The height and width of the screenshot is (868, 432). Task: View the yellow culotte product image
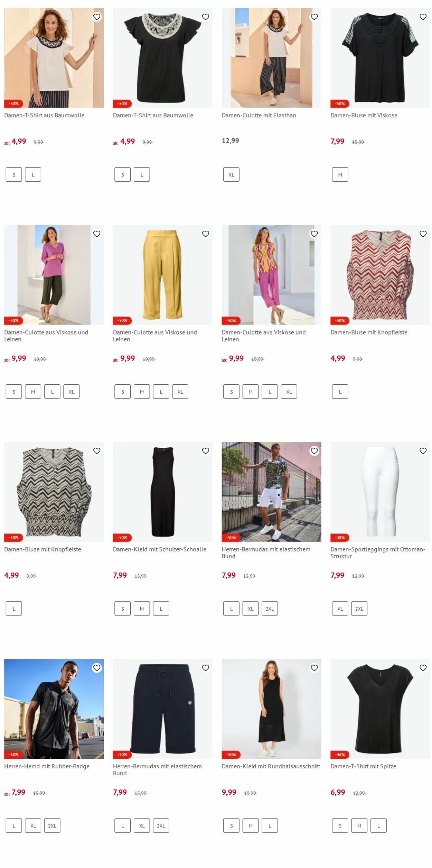coord(163,275)
